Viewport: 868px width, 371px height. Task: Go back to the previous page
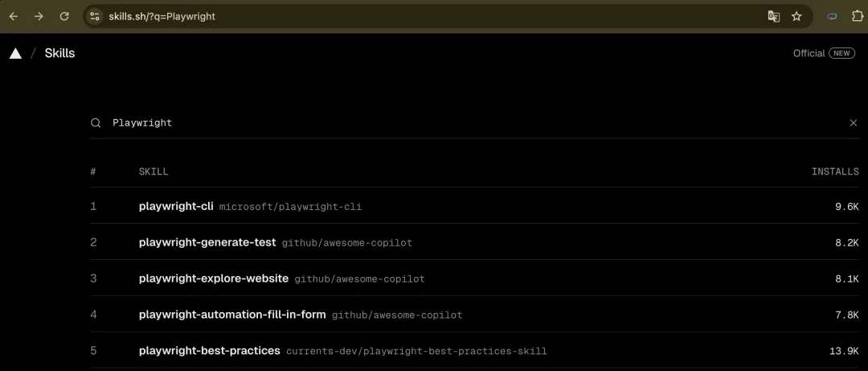14,16
